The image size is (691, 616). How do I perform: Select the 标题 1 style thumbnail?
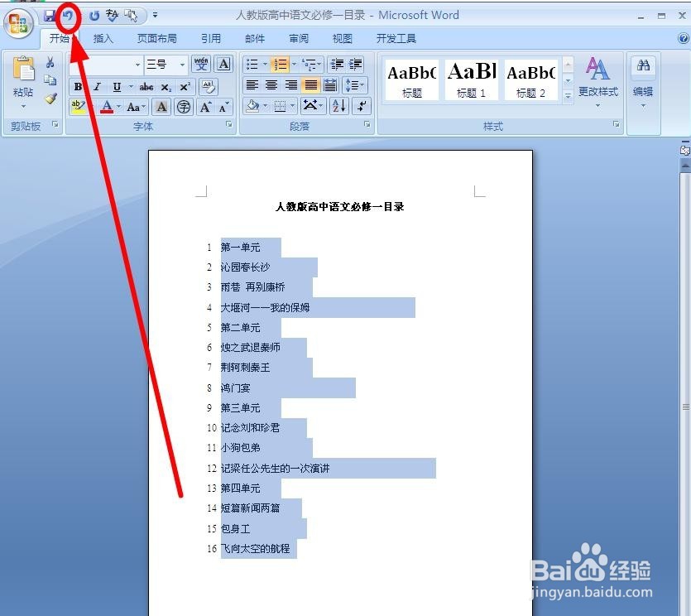point(471,79)
